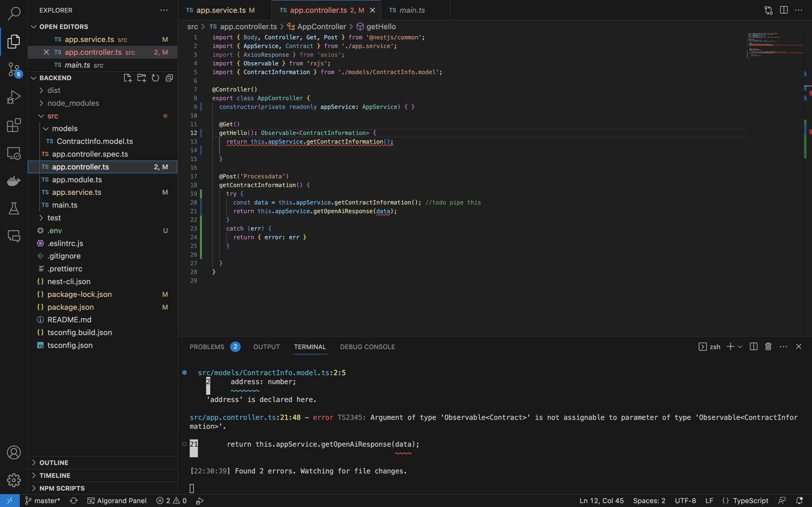This screenshot has width=812, height=507.
Task: Refresh the Explorer file tree
Action: [x=155, y=78]
